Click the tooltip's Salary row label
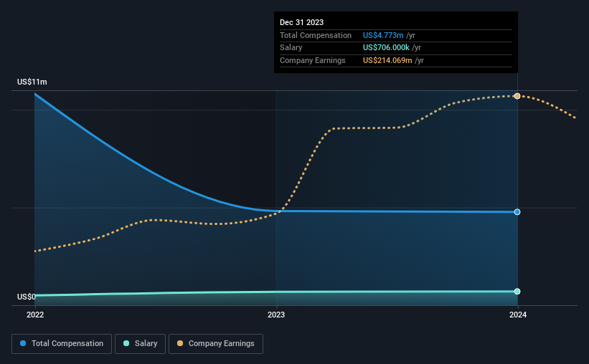The image size is (589, 364). click(x=291, y=48)
